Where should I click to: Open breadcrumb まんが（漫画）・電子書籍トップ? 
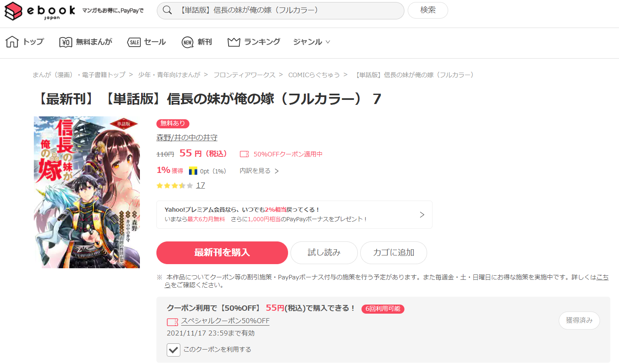[x=79, y=75]
